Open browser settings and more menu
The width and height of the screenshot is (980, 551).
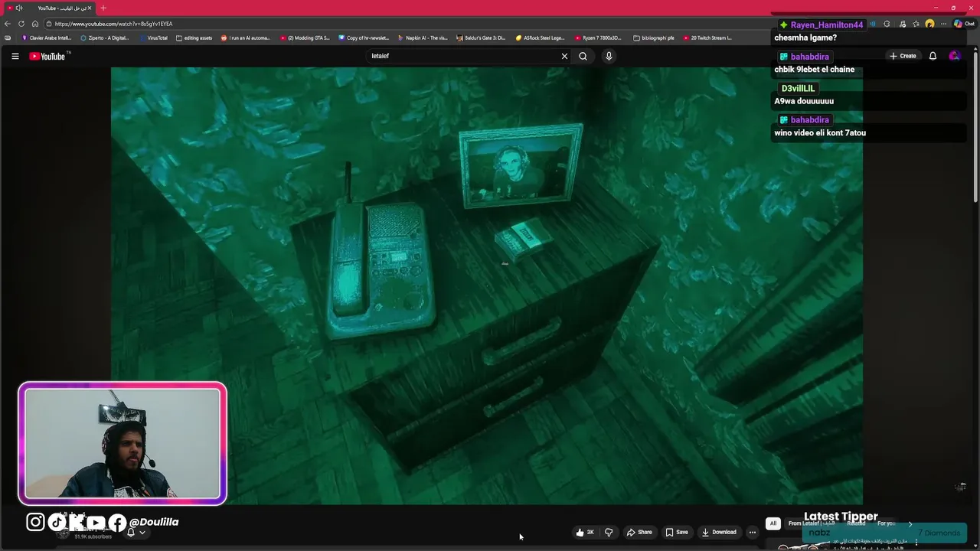click(x=943, y=24)
